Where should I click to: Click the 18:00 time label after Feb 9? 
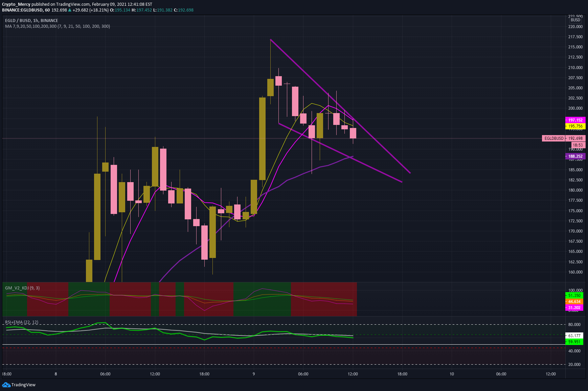tap(402, 374)
